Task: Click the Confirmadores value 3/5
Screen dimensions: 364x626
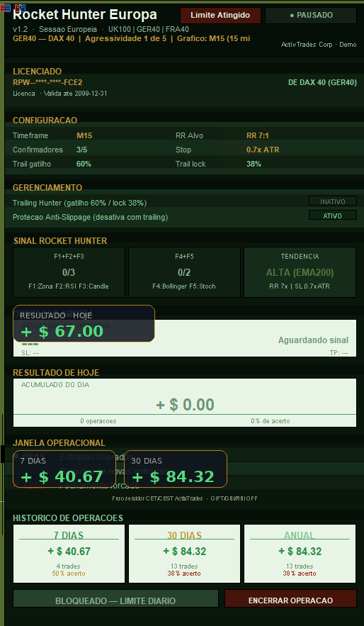Action: coord(81,150)
